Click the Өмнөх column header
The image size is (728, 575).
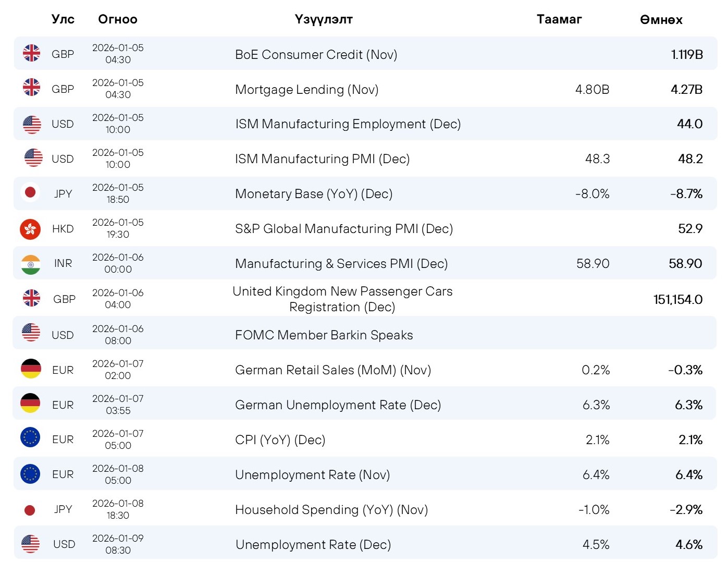(x=661, y=20)
